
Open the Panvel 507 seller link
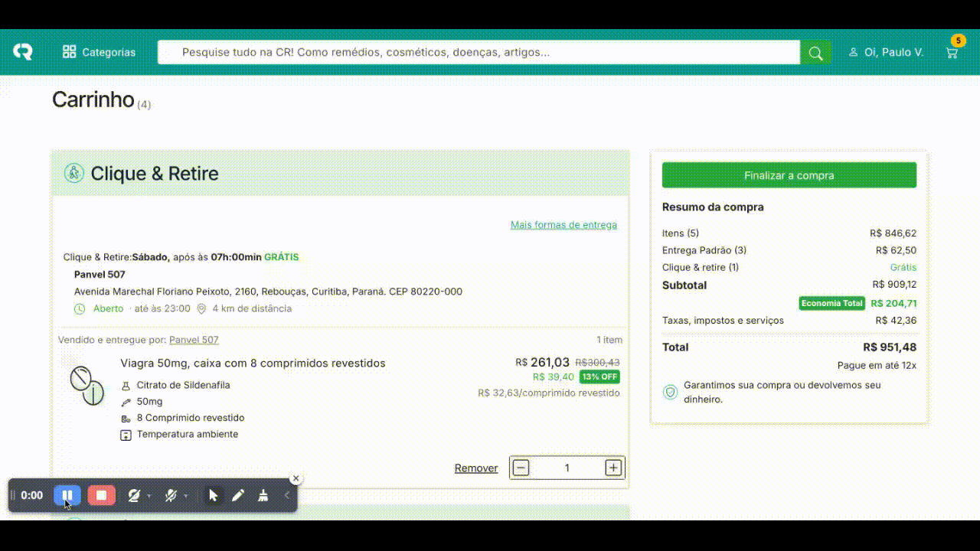[x=194, y=340]
